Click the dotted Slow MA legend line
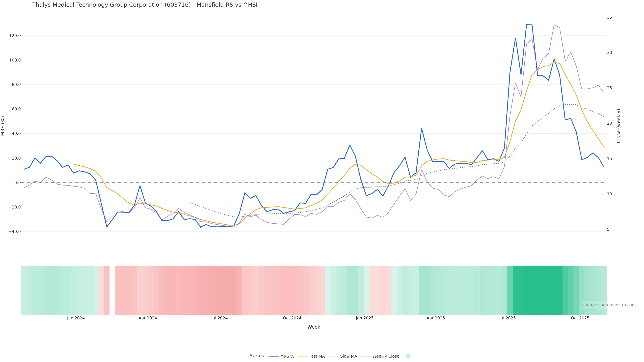Viewport: 644px width, 362px height. tap(333, 356)
